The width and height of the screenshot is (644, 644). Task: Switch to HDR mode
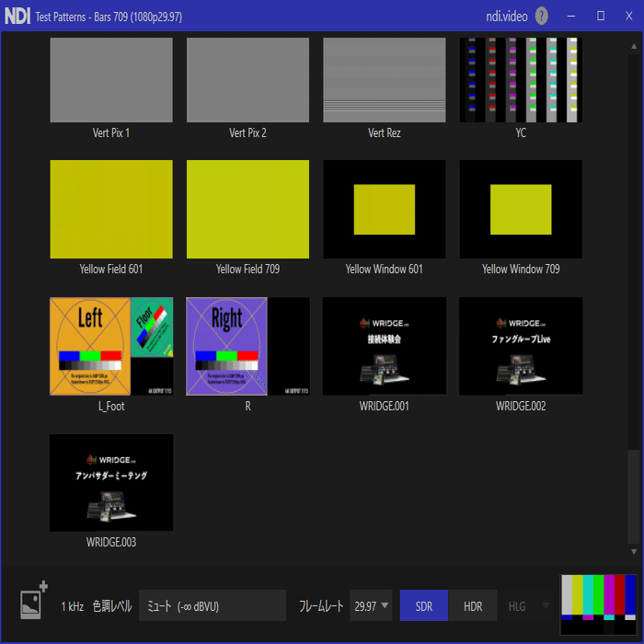(473, 605)
